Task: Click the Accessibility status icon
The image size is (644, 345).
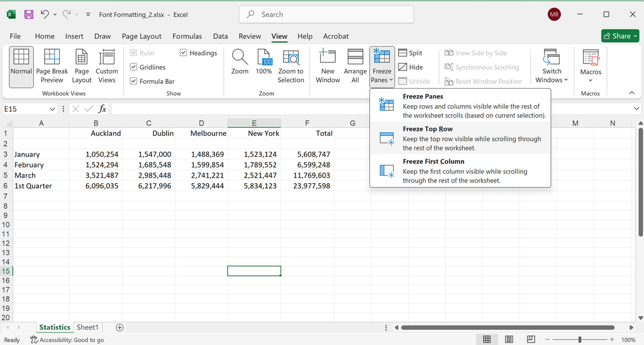Action: 34,340
